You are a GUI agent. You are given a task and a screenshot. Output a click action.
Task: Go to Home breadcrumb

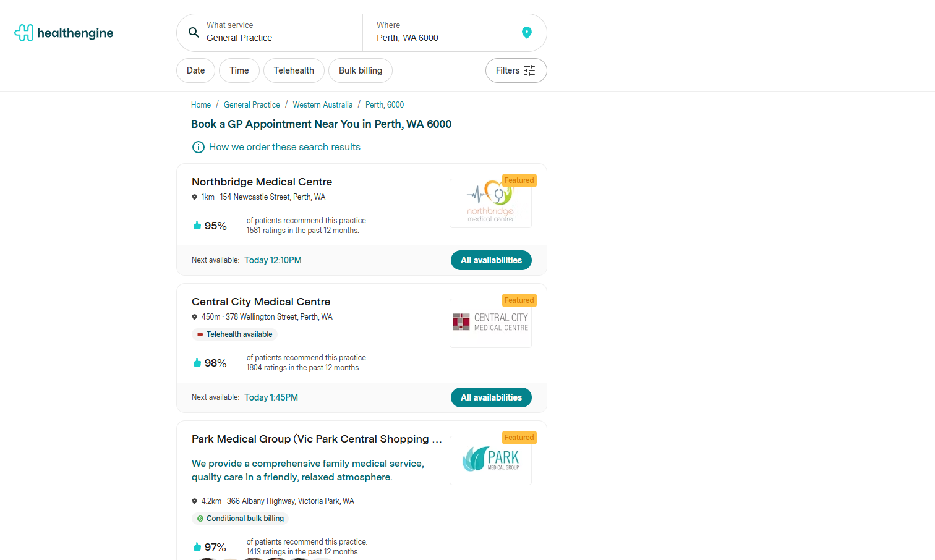pyautogui.click(x=201, y=105)
